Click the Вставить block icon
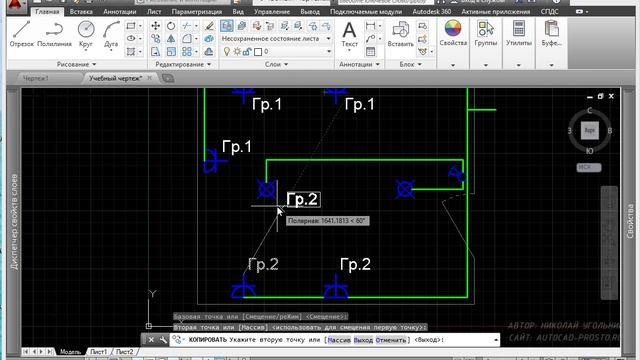The height and width of the screenshot is (360, 640). coord(400,34)
